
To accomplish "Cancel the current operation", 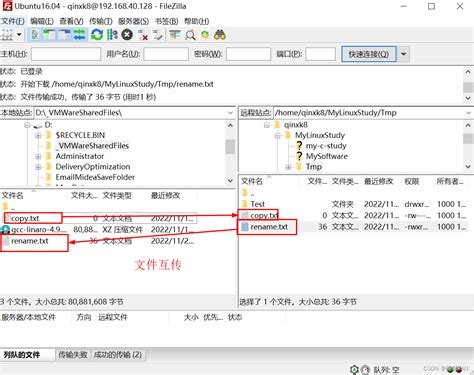I will (127, 35).
